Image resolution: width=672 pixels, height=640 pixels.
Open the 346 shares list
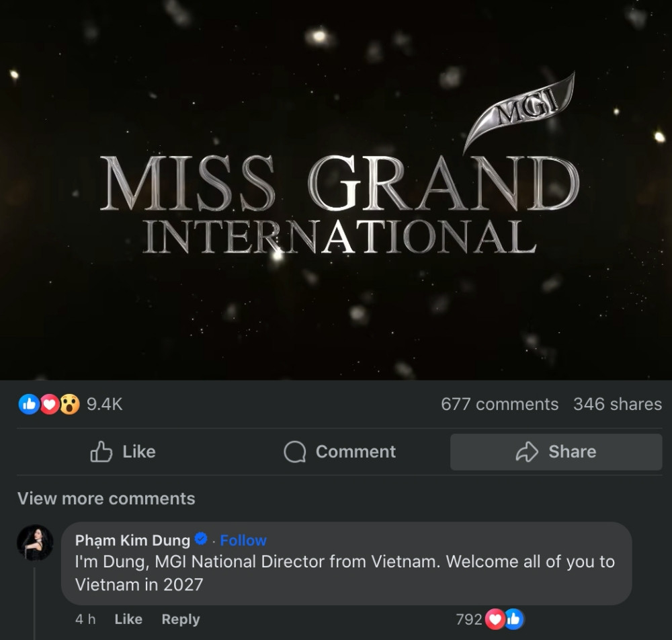618,404
